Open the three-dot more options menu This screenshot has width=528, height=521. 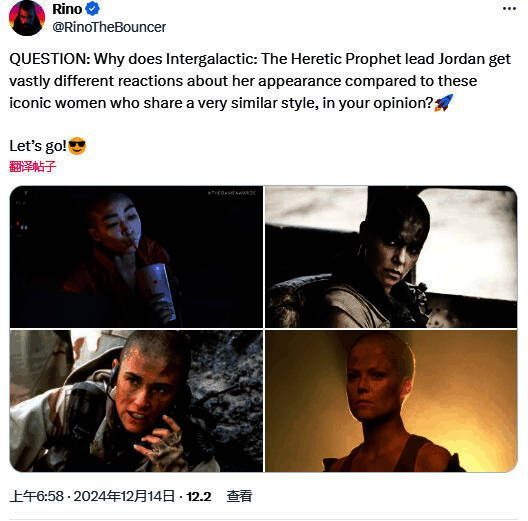pos(509,9)
